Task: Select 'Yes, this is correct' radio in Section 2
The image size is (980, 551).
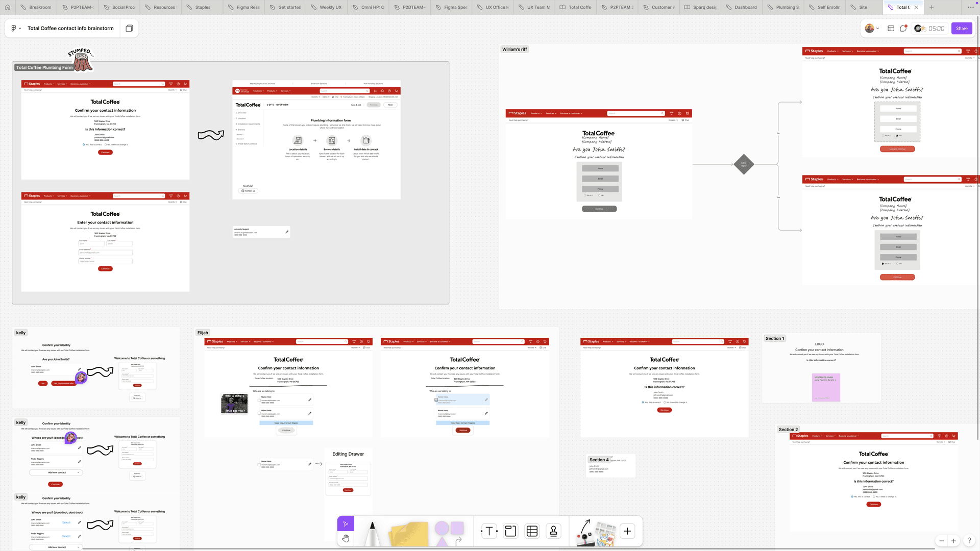Action: [852, 497]
